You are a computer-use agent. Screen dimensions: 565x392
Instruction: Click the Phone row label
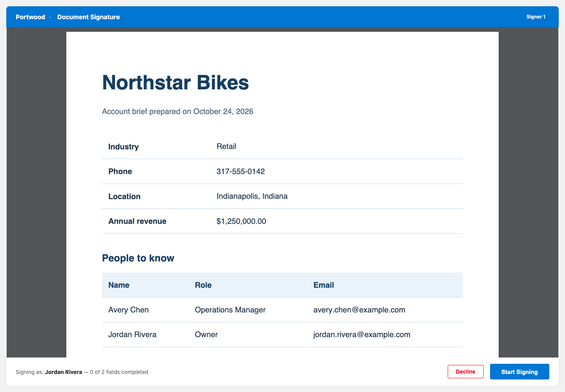[x=120, y=171]
